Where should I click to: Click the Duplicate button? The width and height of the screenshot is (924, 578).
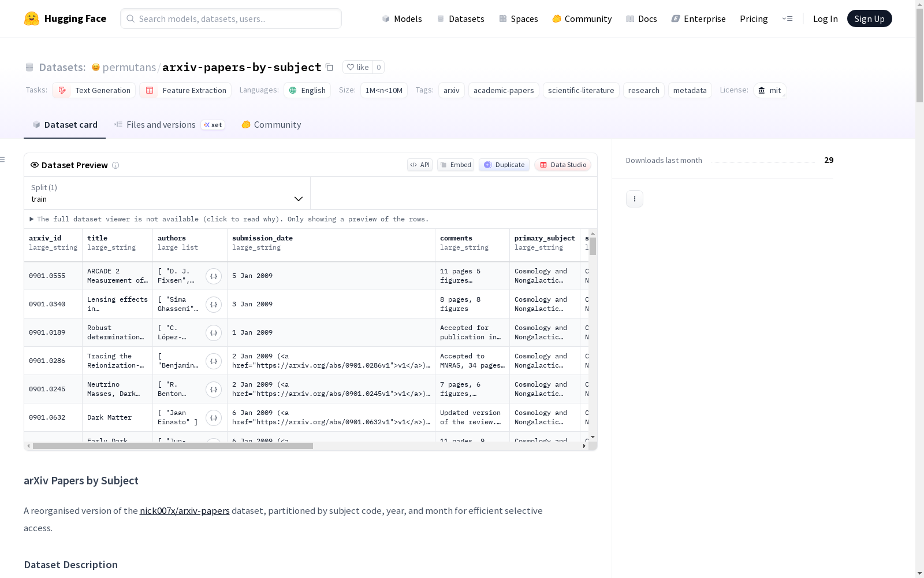pyautogui.click(x=504, y=165)
